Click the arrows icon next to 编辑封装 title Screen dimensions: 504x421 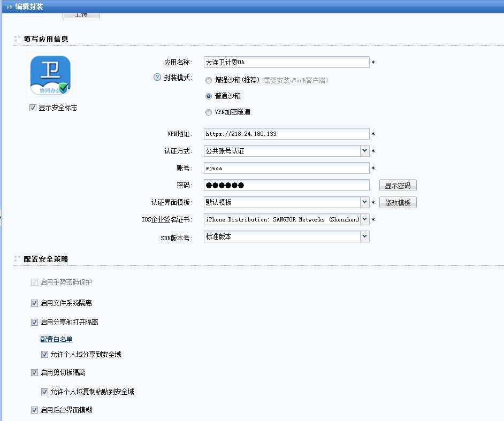coord(9,7)
